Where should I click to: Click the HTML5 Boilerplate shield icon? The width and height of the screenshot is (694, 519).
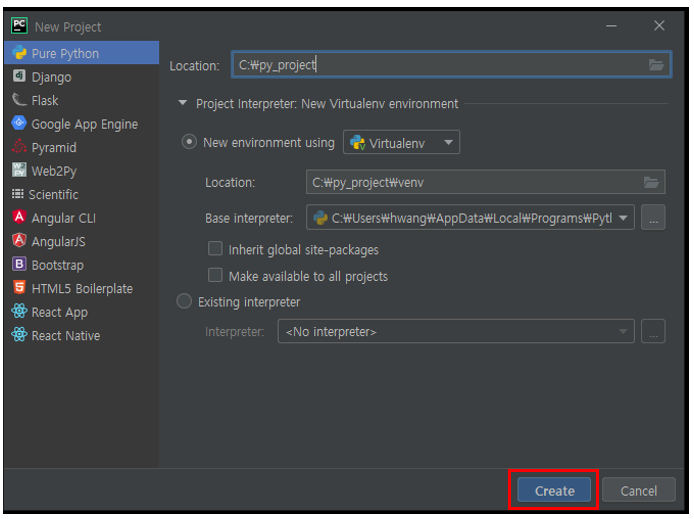[x=19, y=288]
